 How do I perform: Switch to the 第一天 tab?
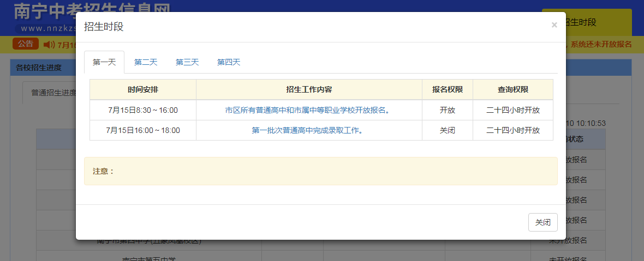point(104,62)
